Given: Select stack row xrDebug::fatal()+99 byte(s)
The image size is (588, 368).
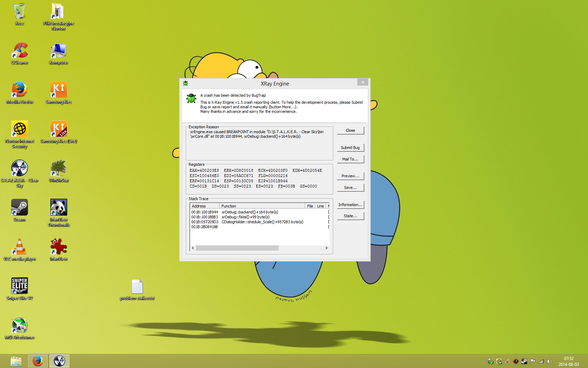Looking at the screenshot, I should pyautogui.click(x=259, y=217).
